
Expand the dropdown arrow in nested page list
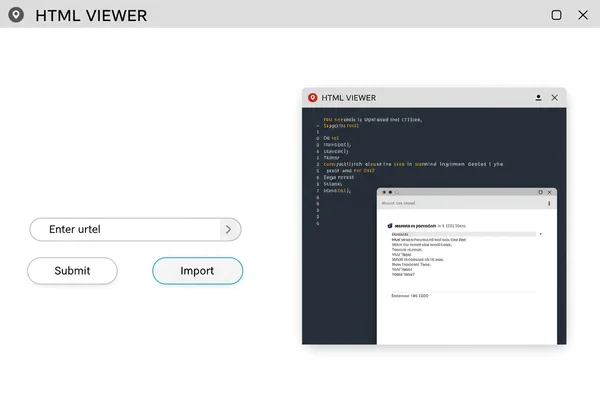point(541,234)
